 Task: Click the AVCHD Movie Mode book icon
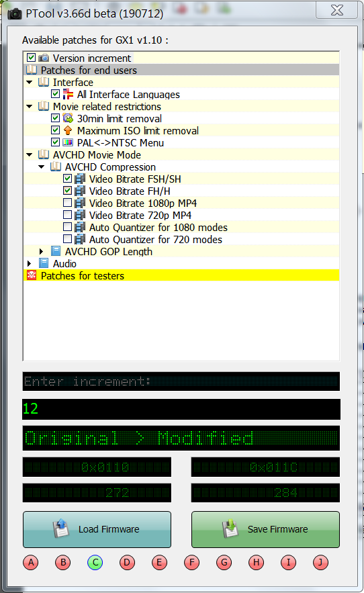tap(44, 154)
